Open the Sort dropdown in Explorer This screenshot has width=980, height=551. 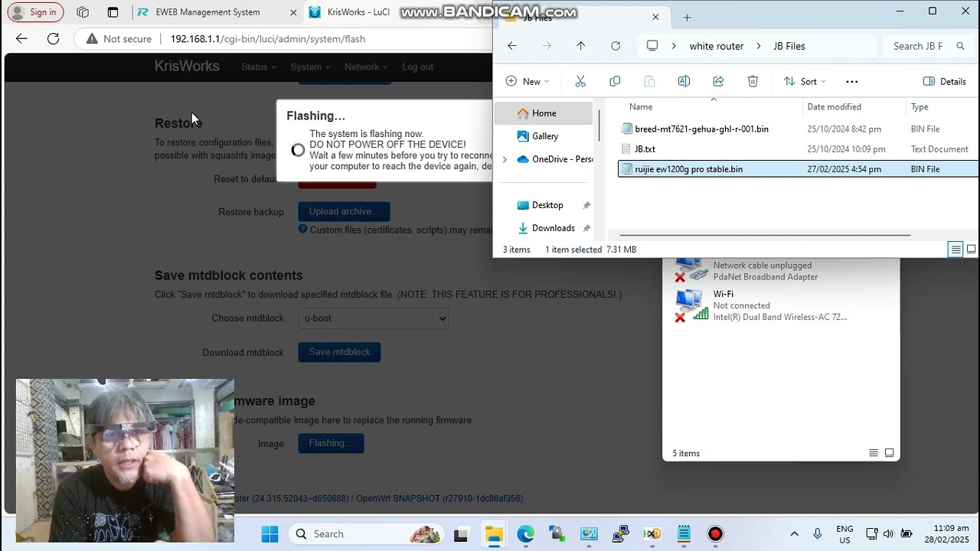(804, 81)
